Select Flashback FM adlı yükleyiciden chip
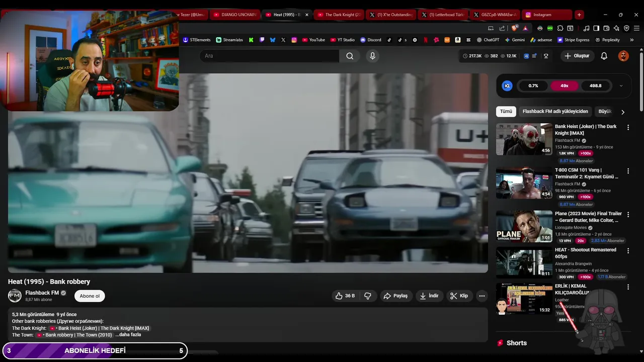This screenshot has height=362, width=644. pos(555,112)
